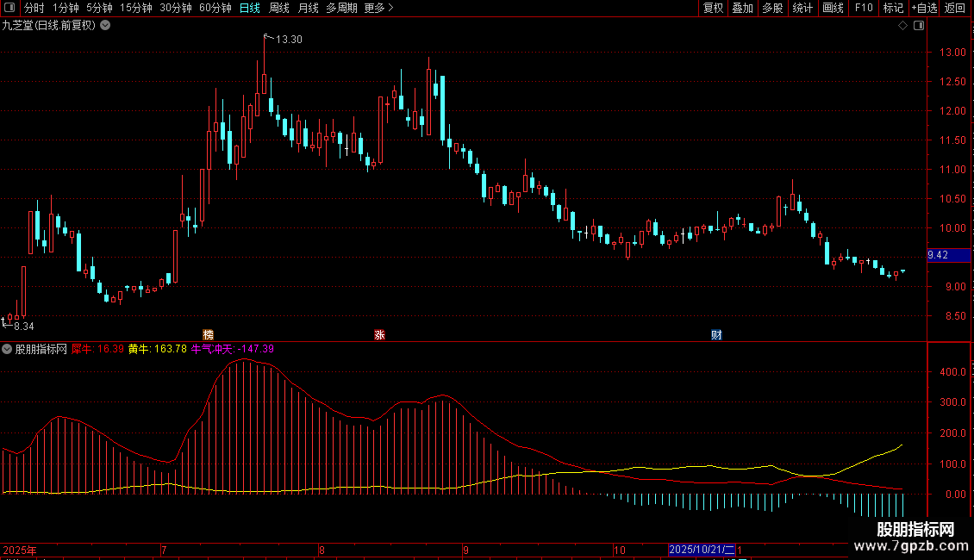Toggle the left sidebar panel icon

pos(10,8)
